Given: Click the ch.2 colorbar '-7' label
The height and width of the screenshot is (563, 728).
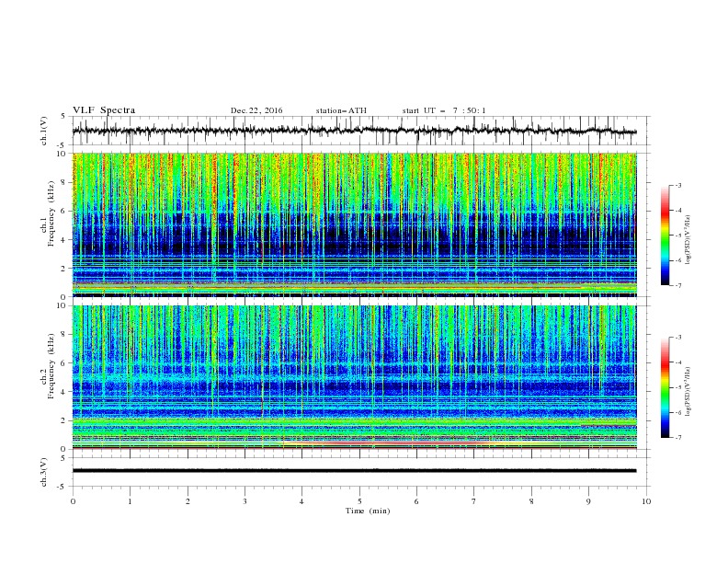Looking at the screenshot, I should coord(677,437).
